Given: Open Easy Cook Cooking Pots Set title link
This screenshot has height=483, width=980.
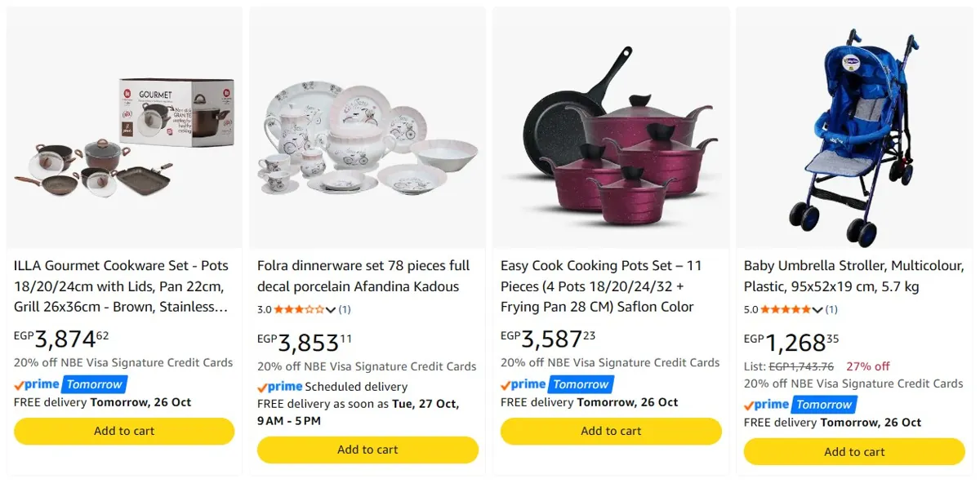Looking at the screenshot, I should coord(601,286).
